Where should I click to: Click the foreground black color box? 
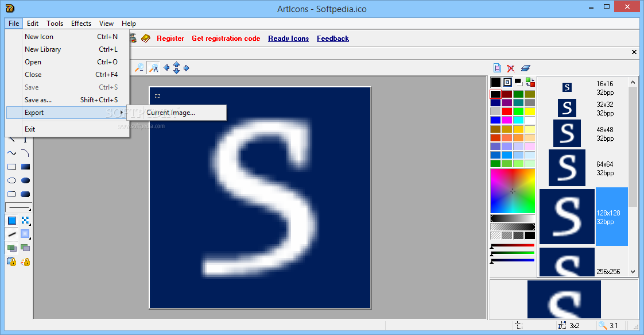click(x=496, y=82)
